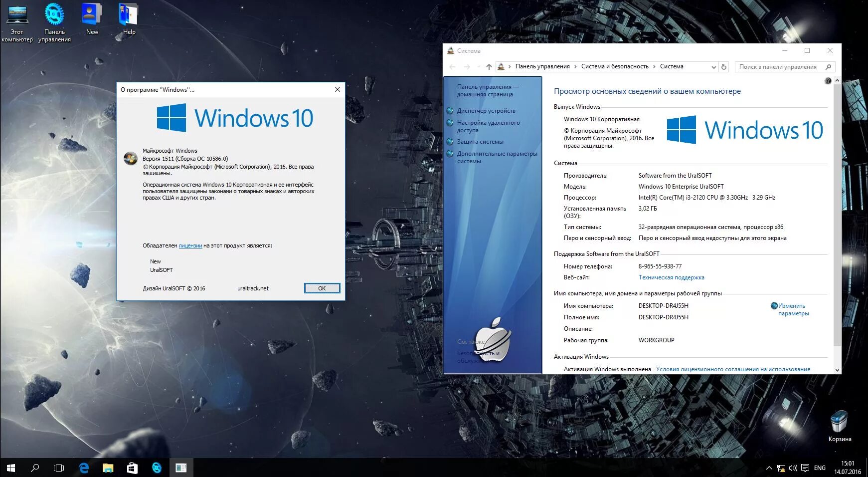This screenshot has height=477, width=868.
Task: Open 'Настройка удаленного доступа' sidebar link
Action: (488, 126)
